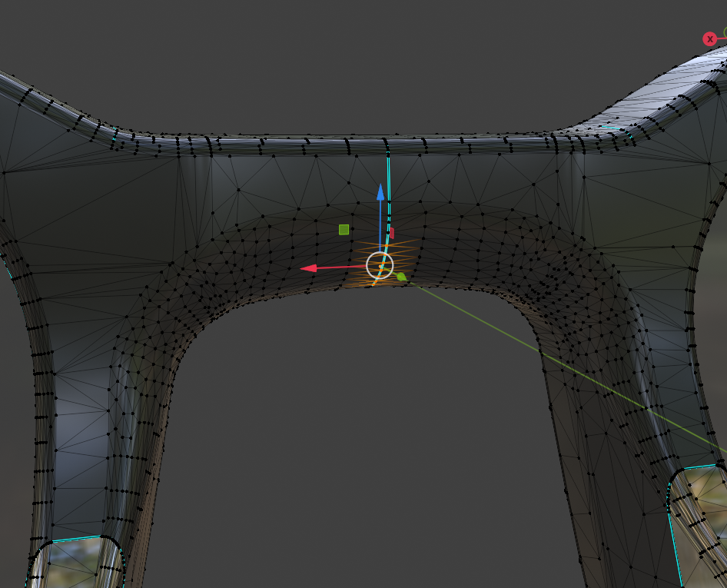Click the green Y-axis cone handle
727x588 pixels.
pos(402,275)
